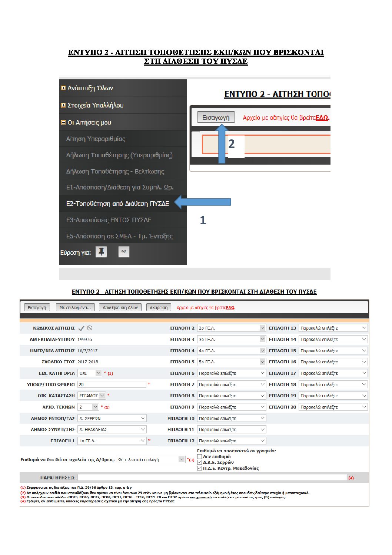Open the ΕΙΔ. ΚΑΤΗΓΟΡΙΑ dropdown

(90, 373)
